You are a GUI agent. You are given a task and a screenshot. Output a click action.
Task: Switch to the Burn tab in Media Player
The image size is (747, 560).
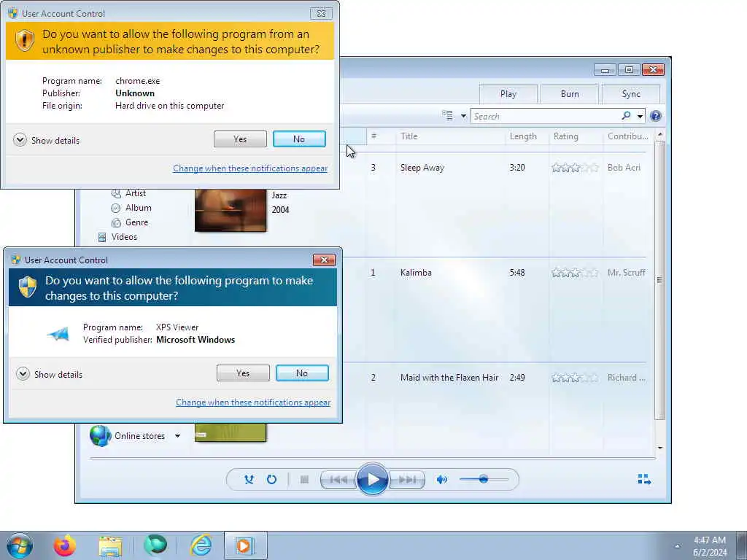pyautogui.click(x=570, y=94)
